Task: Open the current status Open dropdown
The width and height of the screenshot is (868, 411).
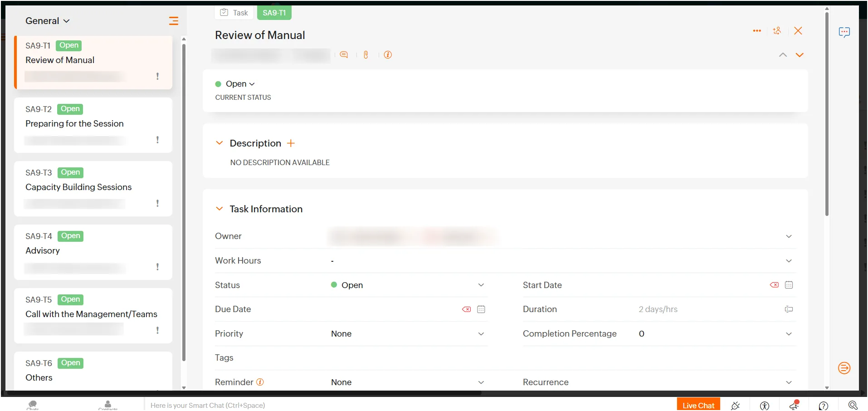Action: click(x=240, y=84)
